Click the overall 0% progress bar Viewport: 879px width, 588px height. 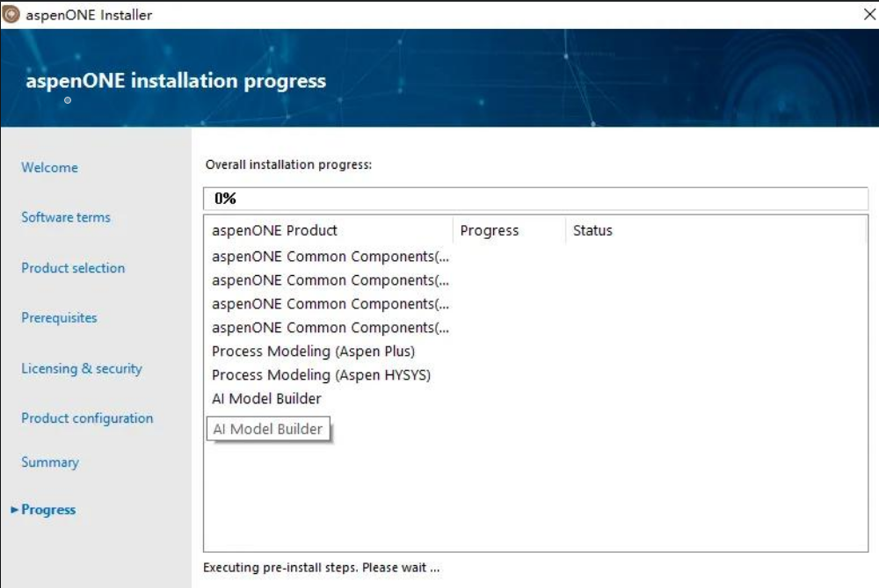coord(535,199)
